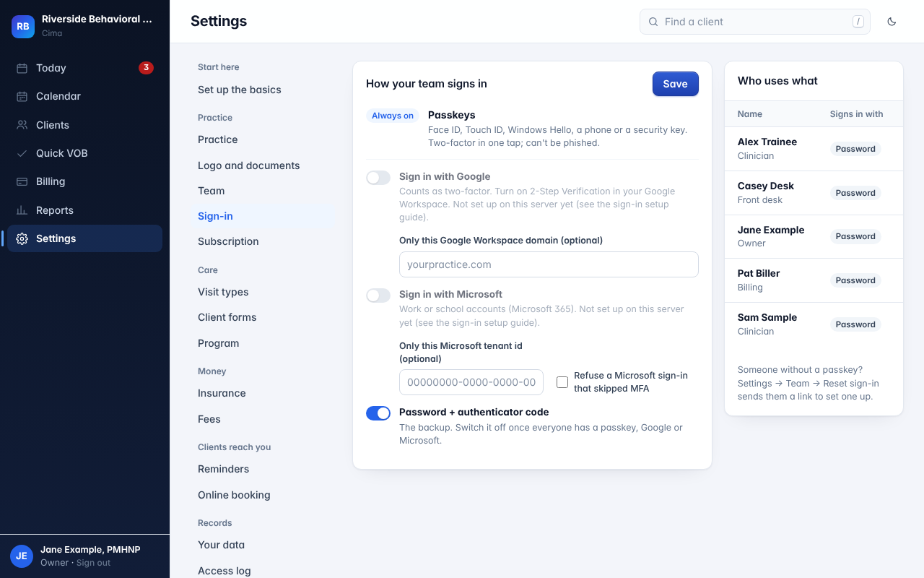
Task: Focus the Find a client search box
Action: coord(755,22)
